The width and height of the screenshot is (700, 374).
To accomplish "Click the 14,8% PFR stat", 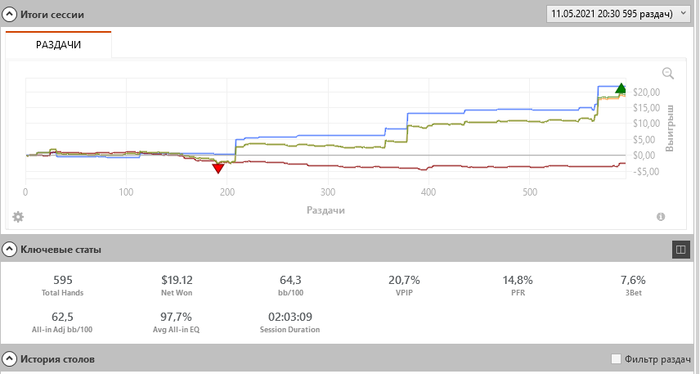I will point(518,285).
